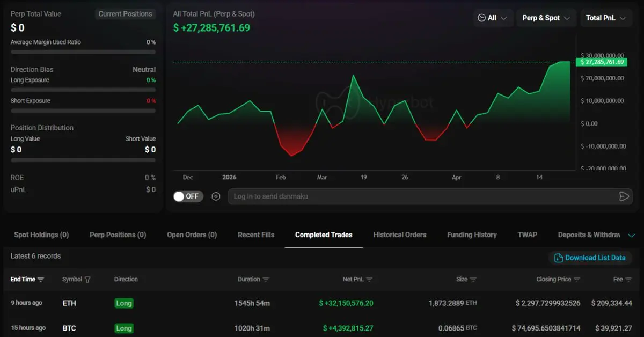
Task: Click the +4,392,815.27 Net PnL value
Action: coord(348,328)
